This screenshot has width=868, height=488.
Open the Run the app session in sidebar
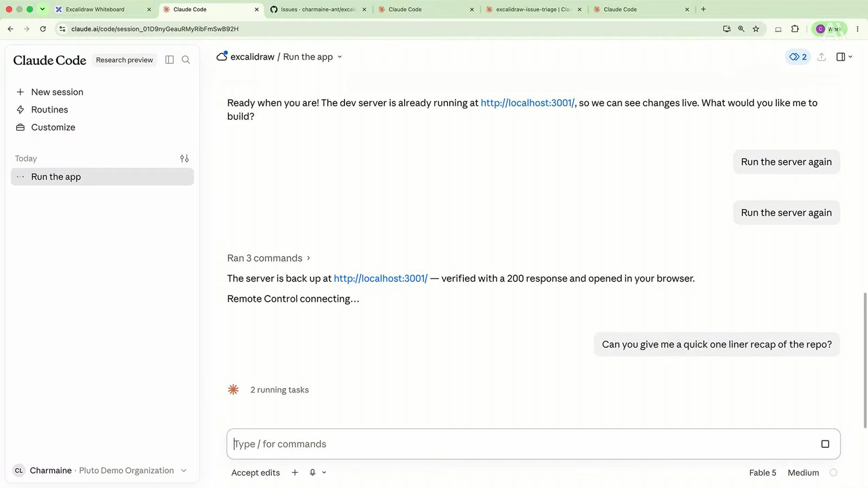[103, 177]
